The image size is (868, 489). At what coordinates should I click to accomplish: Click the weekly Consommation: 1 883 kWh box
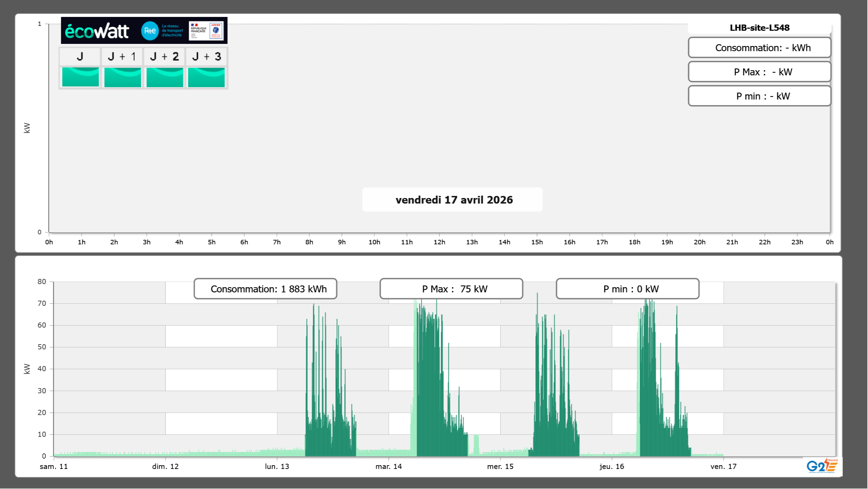pos(265,289)
